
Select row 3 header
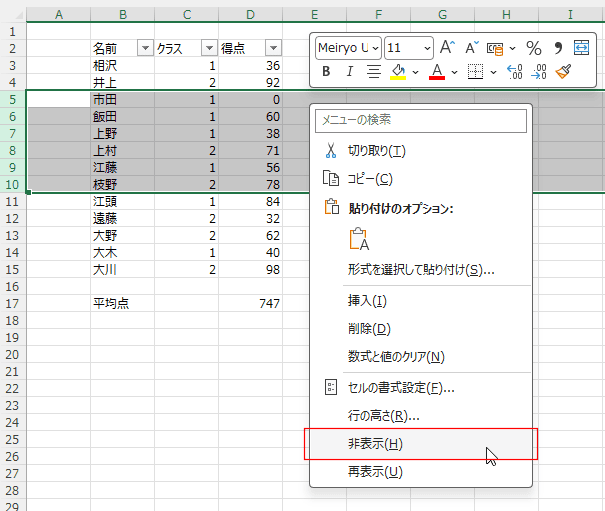pyautogui.click(x=12, y=65)
